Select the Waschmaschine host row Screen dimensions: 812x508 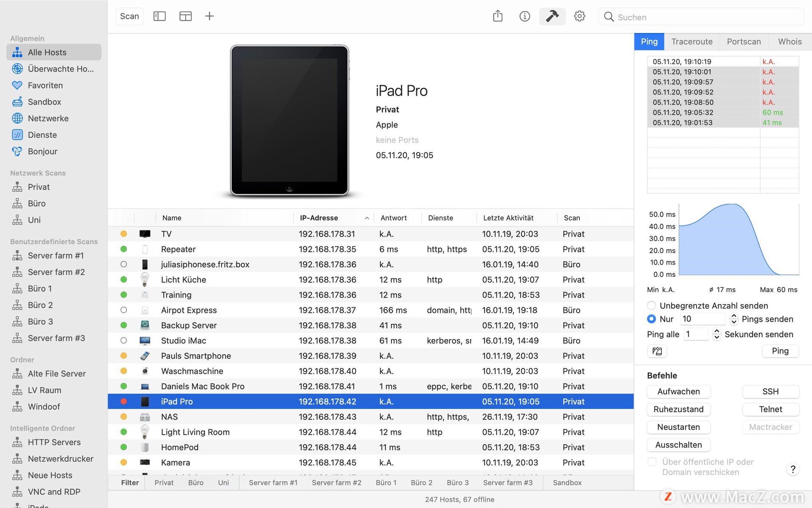pos(370,371)
